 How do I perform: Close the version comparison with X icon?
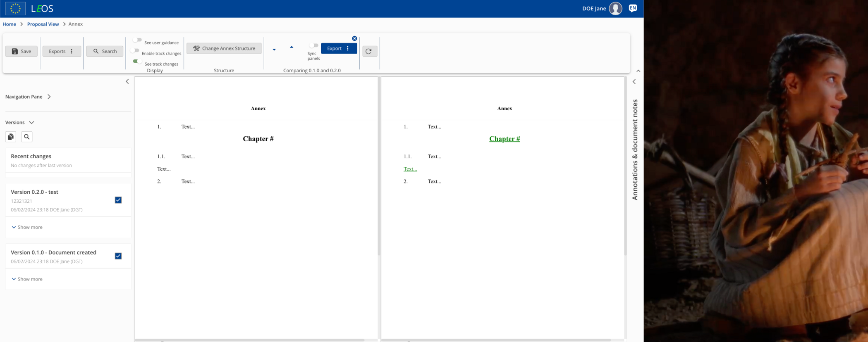(354, 38)
